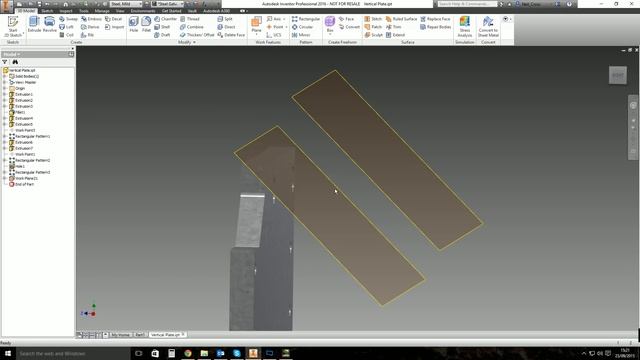
Task: Open the Windows Start menu
Action: point(8,353)
